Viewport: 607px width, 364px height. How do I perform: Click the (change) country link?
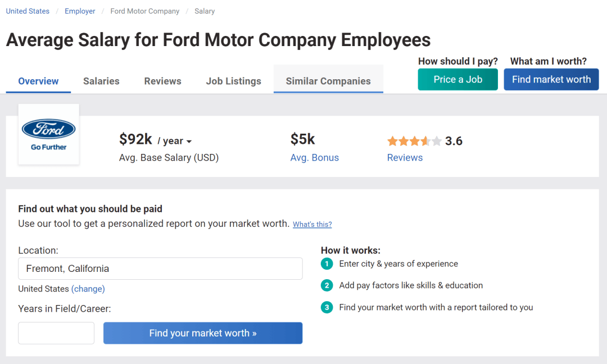88,289
